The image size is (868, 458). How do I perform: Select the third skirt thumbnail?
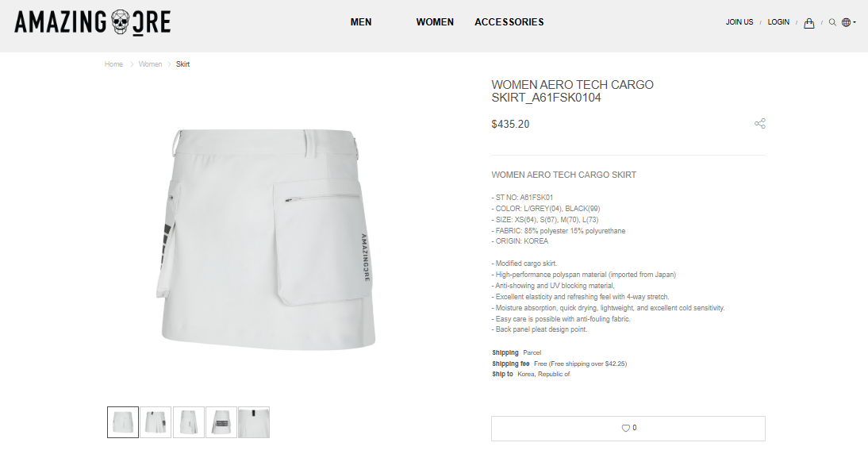[188, 422]
